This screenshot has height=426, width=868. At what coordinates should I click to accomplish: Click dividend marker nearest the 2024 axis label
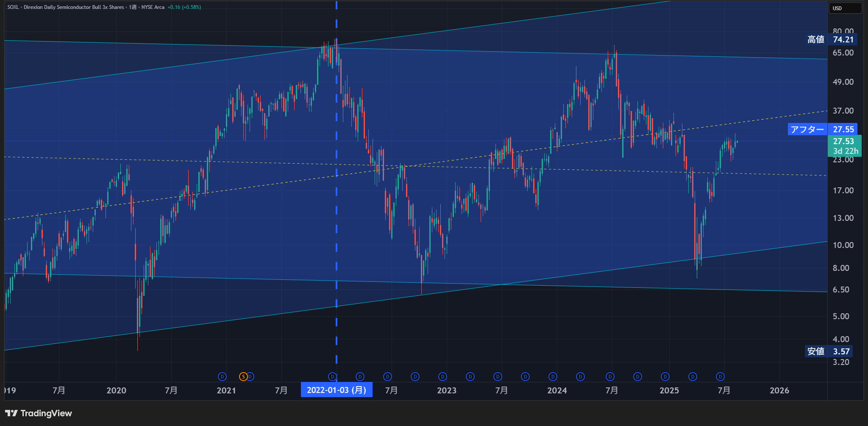(553, 376)
